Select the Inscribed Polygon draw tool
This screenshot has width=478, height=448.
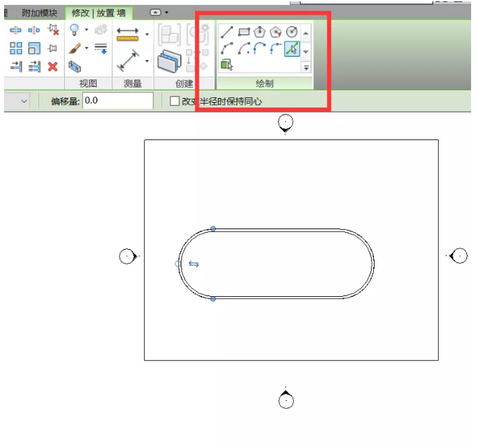tap(260, 32)
